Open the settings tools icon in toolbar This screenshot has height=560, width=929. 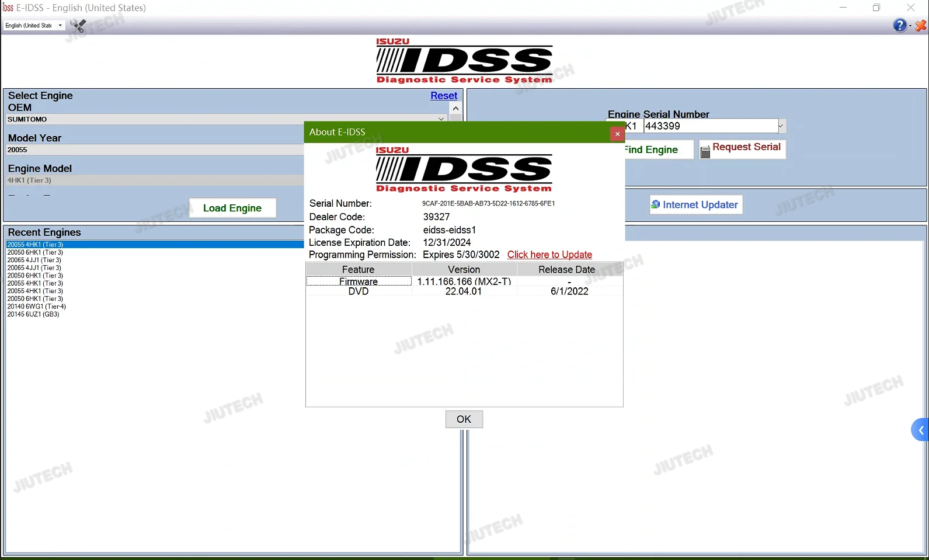(x=78, y=26)
